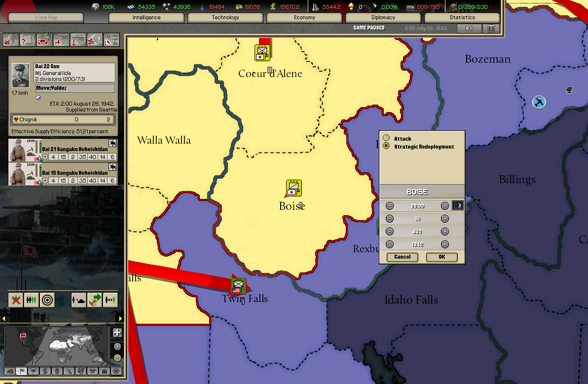Viewport: 588px width, 384px height.
Task: Click the OK button in Boise dialog
Action: pyautogui.click(x=441, y=257)
